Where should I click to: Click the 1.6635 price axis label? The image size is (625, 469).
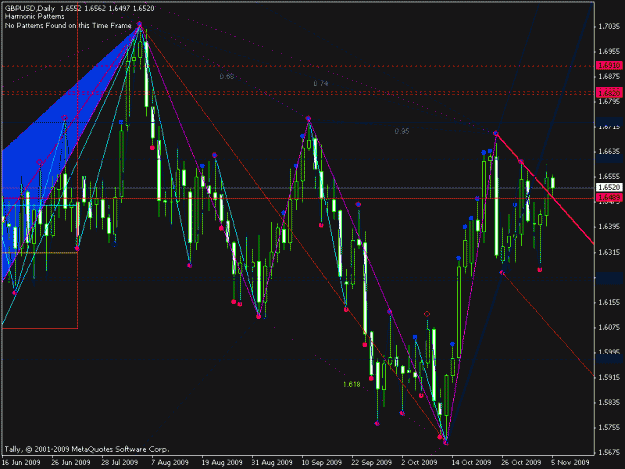click(609, 151)
